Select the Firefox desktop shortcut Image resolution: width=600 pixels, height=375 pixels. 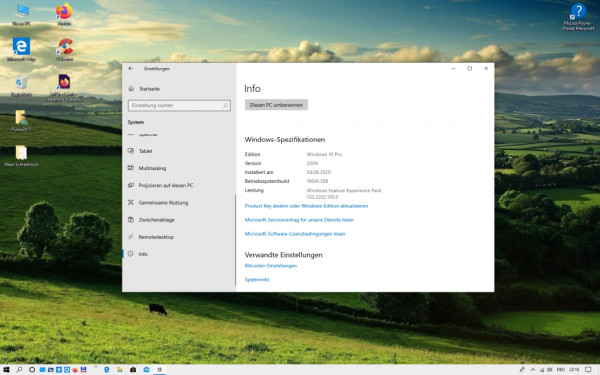coord(64,15)
